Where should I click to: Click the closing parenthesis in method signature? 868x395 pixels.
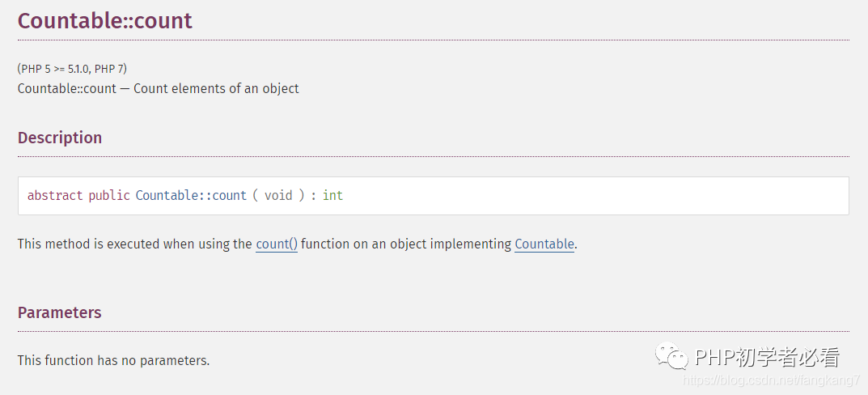302,196
